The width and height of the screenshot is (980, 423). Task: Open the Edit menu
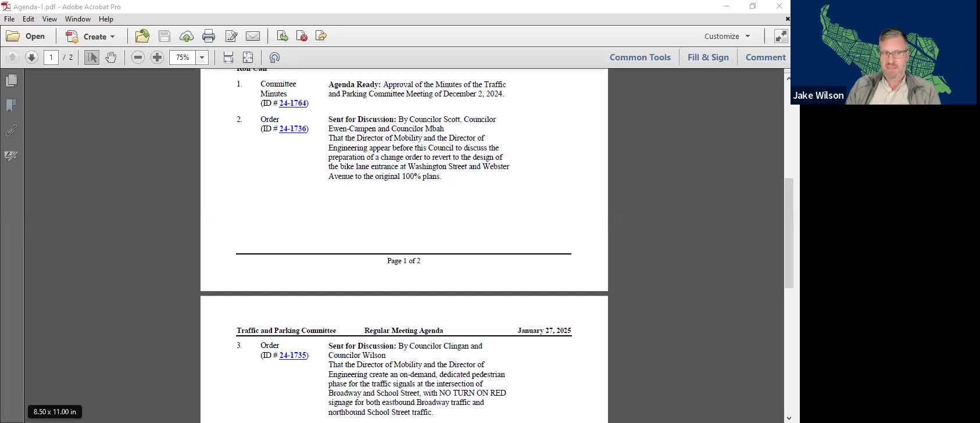[x=28, y=19]
